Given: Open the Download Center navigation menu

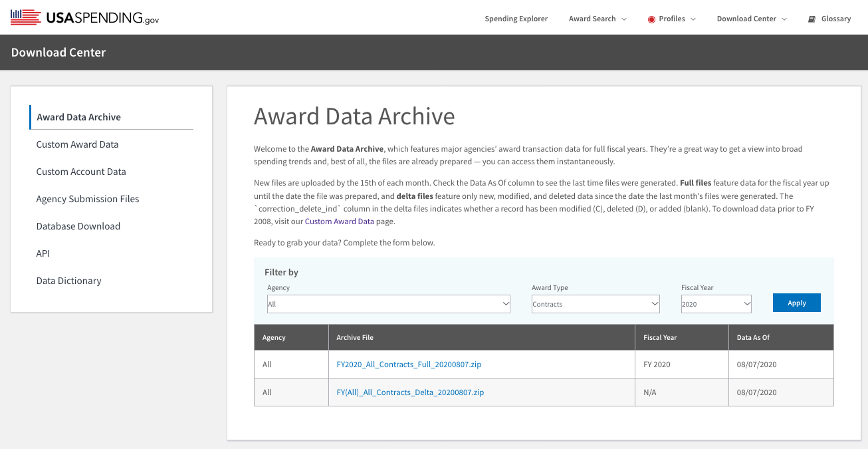Looking at the screenshot, I should coord(746,19).
